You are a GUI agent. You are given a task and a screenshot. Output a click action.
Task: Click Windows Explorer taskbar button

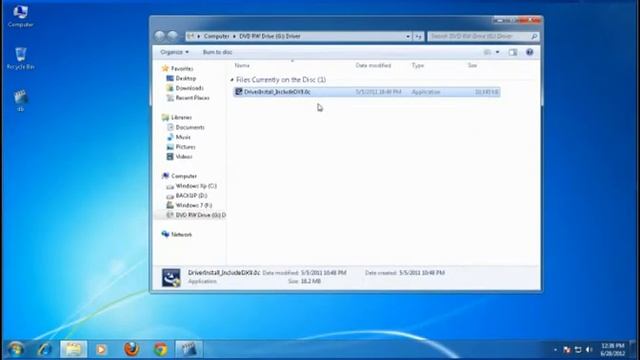pos(73,349)
